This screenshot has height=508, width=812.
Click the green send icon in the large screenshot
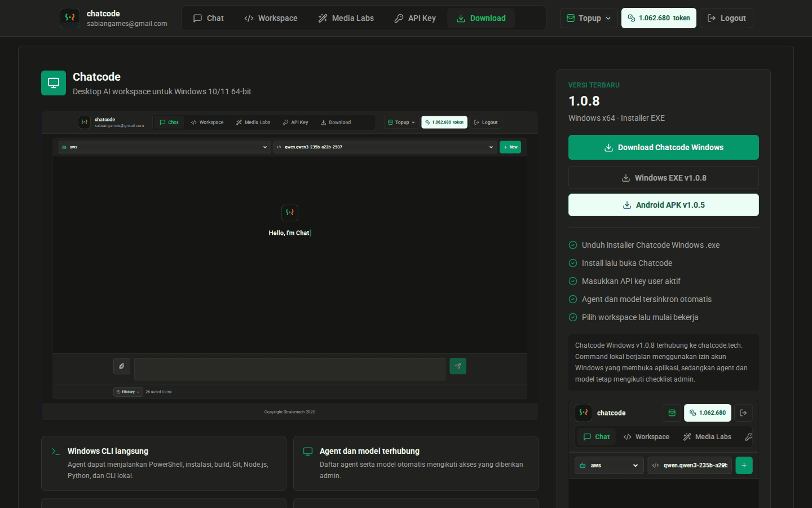pos(458,366)
